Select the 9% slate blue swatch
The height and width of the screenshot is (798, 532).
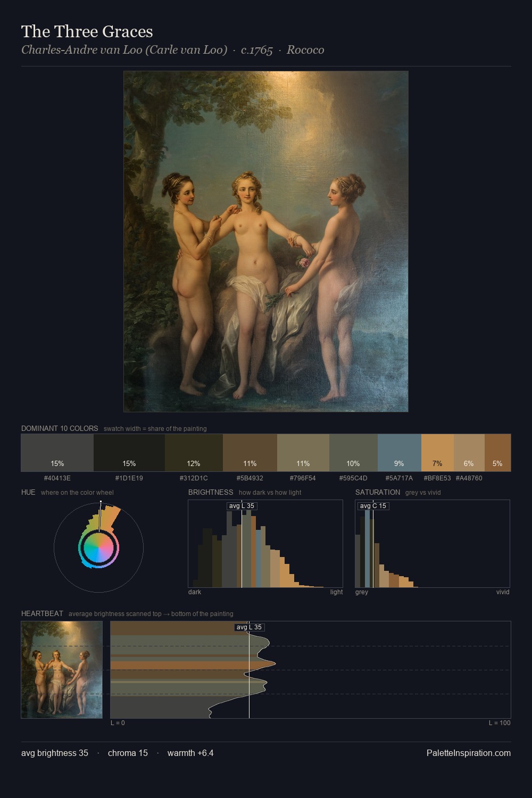click(x=399, y=453)
